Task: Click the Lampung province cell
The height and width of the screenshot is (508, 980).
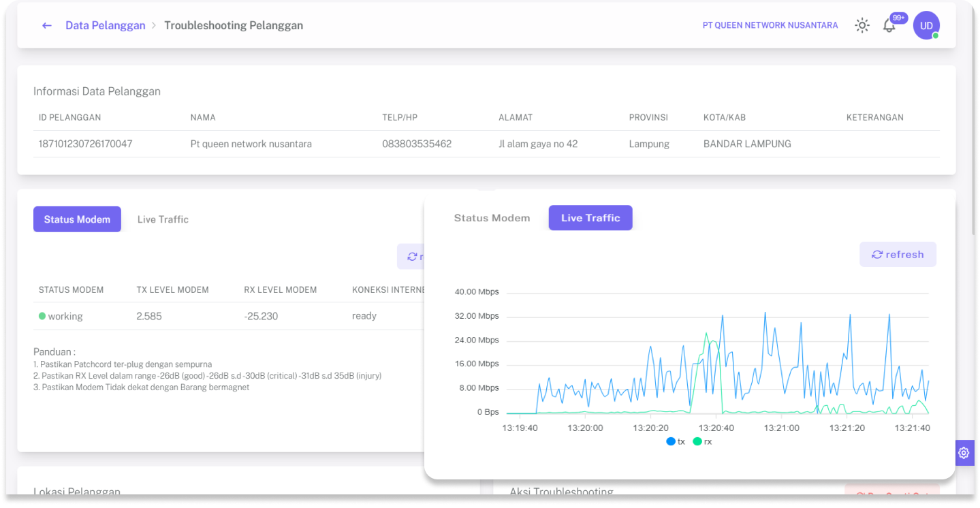Action: 649,144
